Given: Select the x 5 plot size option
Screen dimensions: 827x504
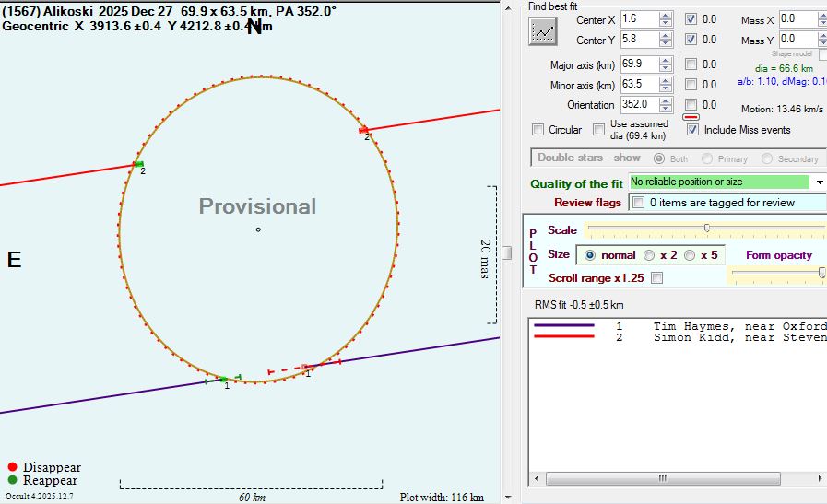Looking at the screenshot, I should 691,255.
